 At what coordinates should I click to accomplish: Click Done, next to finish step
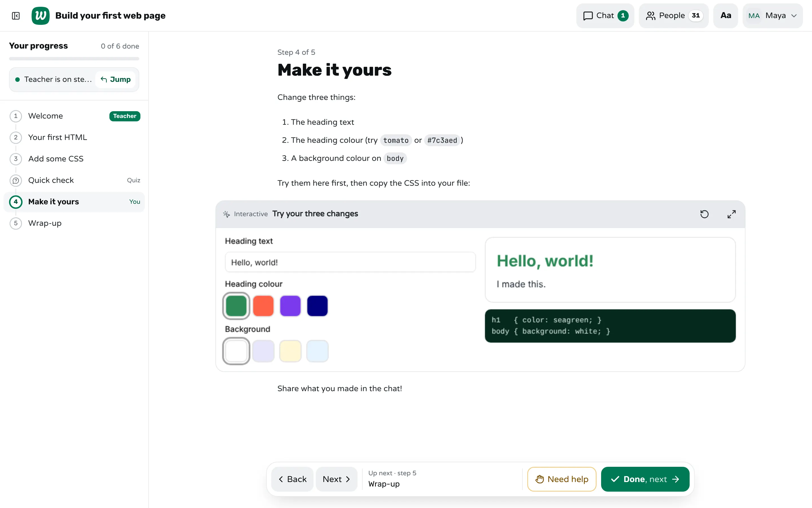click(645, 479)
